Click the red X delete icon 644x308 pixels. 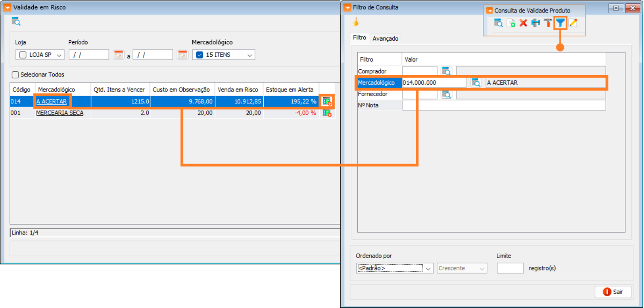[x=523, y=23]
